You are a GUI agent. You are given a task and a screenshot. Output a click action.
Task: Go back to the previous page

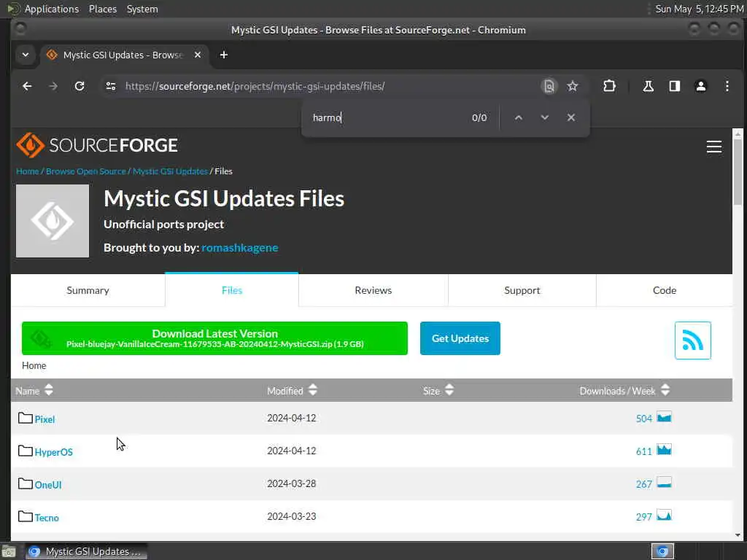point(27,86)
